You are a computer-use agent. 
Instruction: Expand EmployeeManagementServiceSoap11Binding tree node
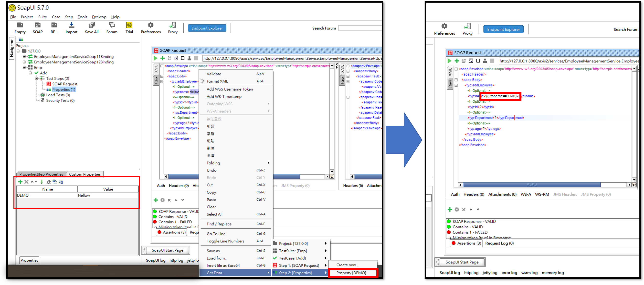coord(24,56)
